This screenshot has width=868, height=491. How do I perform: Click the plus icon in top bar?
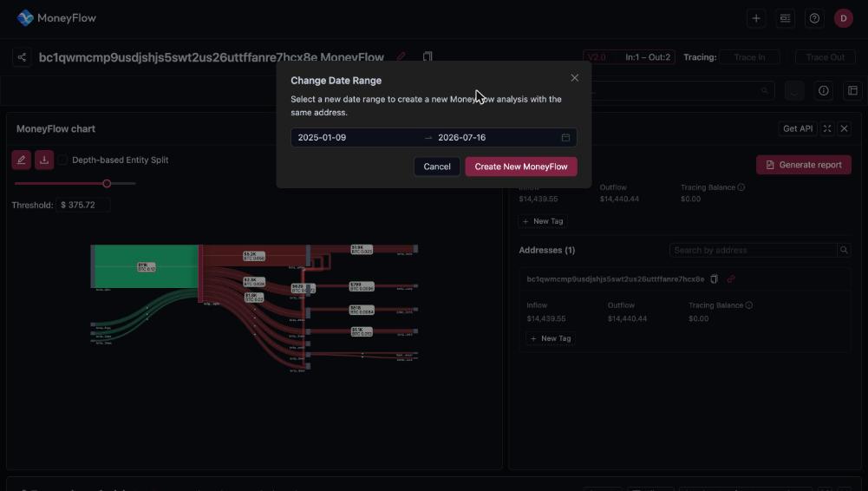(755, 18)
